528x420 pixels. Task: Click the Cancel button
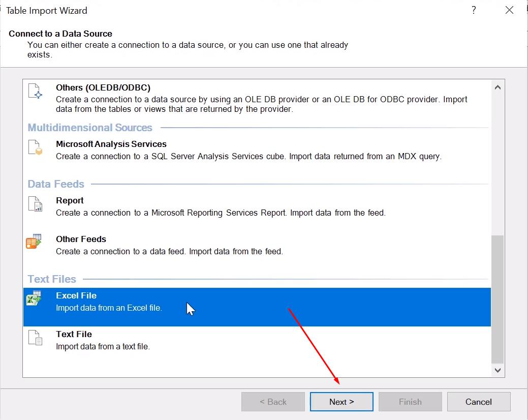click(x=478, y=401)
